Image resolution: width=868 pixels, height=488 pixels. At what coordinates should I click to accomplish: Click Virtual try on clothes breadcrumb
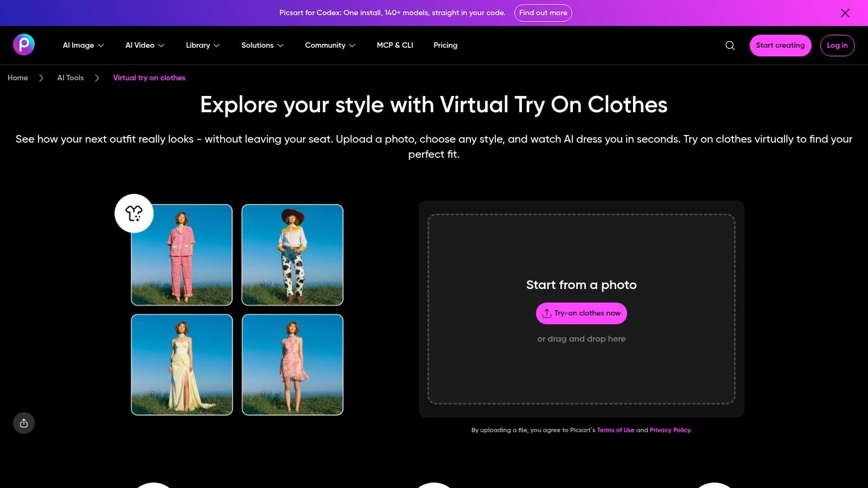(x=149, y=78)
